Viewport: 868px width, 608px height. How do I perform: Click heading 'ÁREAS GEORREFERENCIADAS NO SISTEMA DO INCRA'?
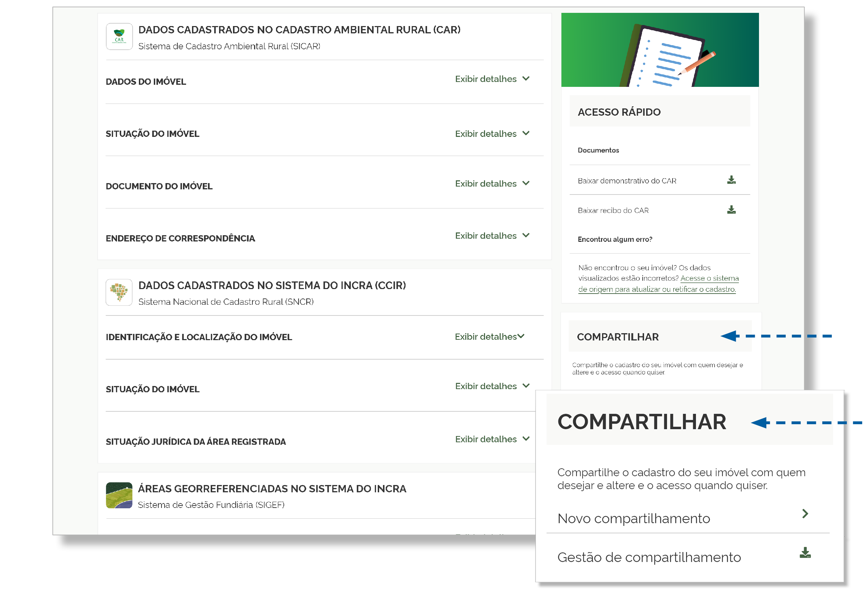click(272, 489)
